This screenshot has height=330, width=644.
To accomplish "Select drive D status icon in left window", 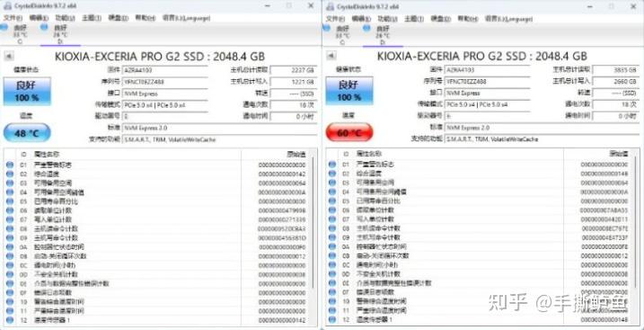I will pyautogui.click(x=44, y=28).
